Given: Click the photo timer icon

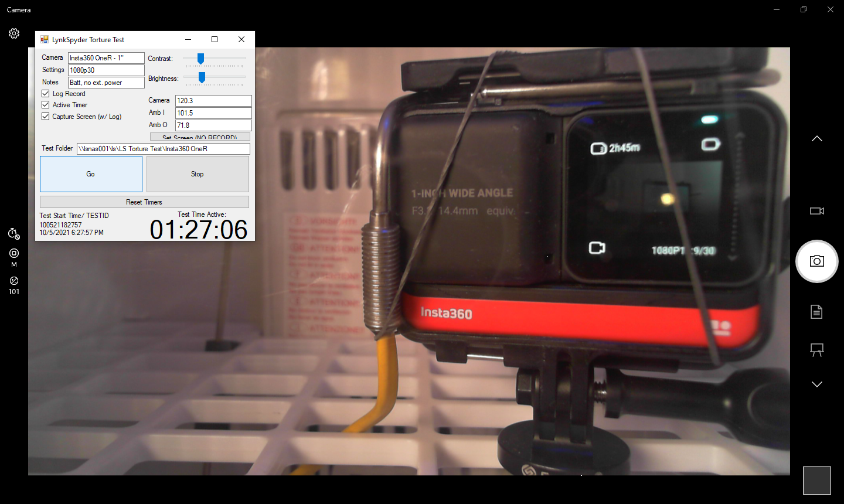Looking at the screenshot, I should 13,234.
